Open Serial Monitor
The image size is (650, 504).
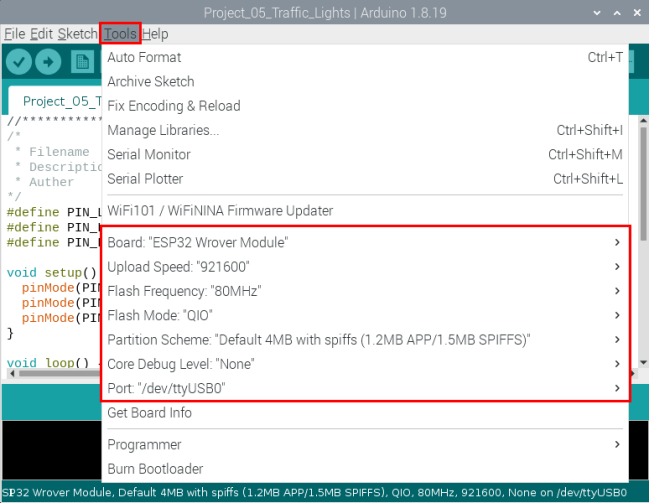pyautogui.click(x=365, y=155)
